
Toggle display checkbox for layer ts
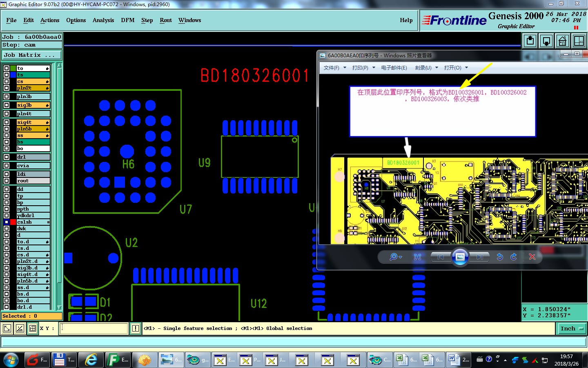(x=6, y=75)
